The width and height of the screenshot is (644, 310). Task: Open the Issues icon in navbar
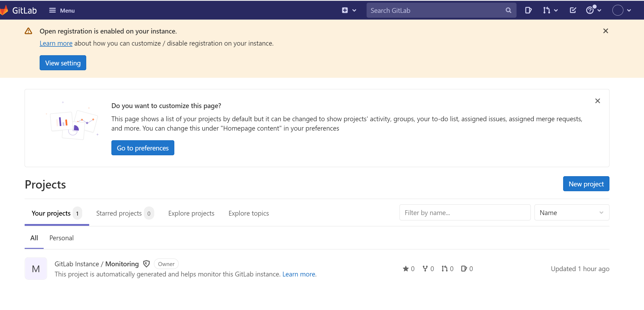528,10
